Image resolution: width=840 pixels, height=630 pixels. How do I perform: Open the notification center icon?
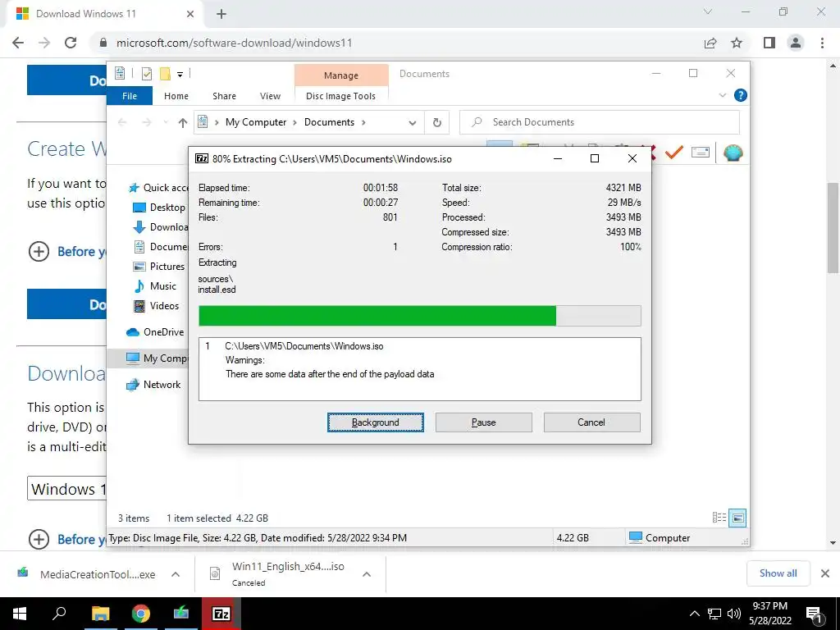[x=813, y=614]
